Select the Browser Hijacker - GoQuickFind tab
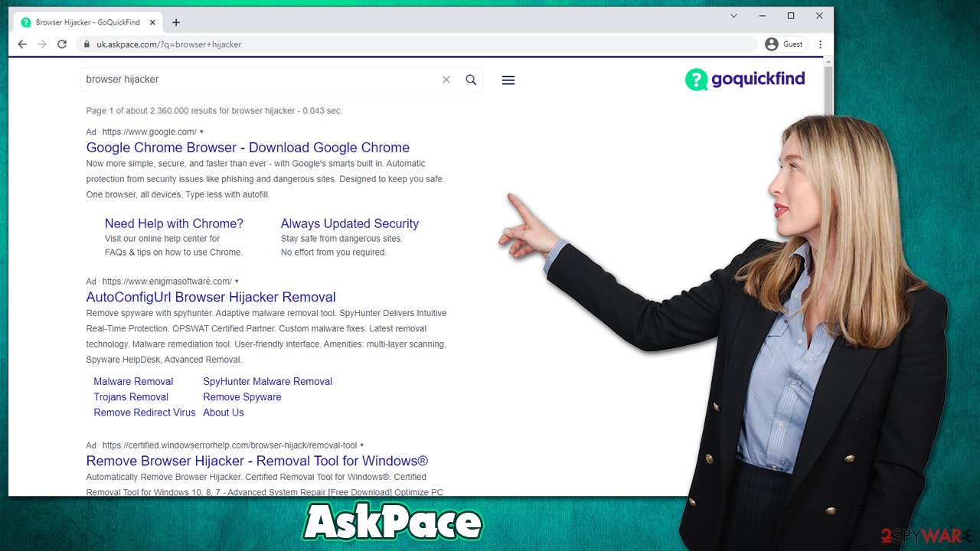This screenshot has height=551, width=980. (87, 22)
